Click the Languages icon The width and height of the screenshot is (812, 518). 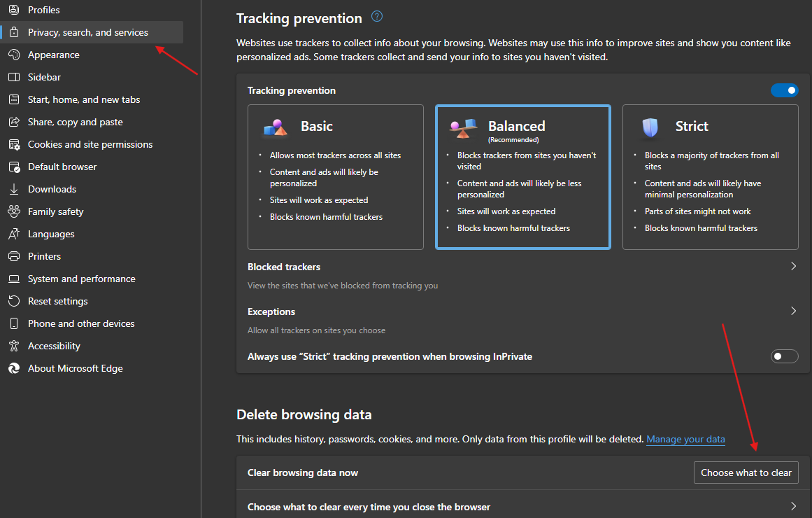(x=14, y=234)
